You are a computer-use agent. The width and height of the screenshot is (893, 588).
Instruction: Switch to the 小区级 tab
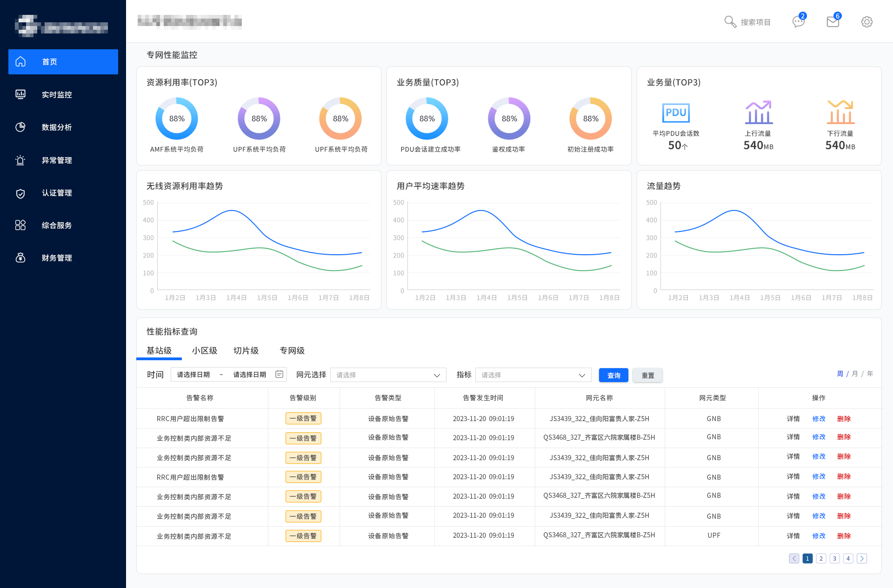[205, 350]
